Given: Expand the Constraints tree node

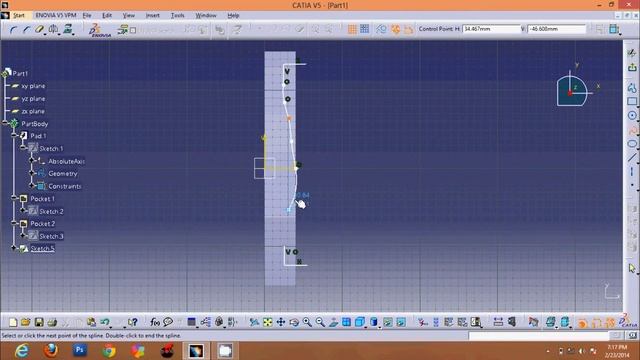Looking at the screenshot, I should point(32,186).
